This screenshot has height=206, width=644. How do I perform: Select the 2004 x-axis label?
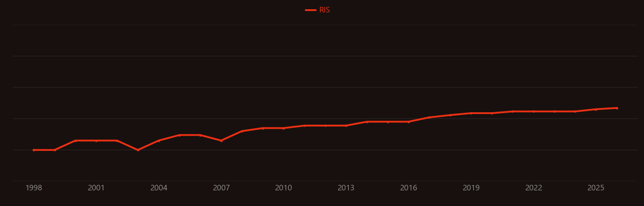click(159, 188)
